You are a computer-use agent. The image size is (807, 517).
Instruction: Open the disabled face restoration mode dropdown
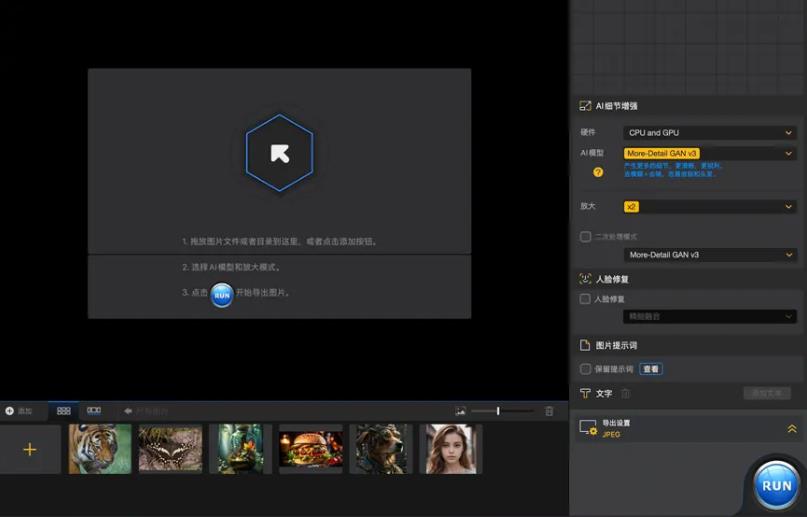pos(710,316)
